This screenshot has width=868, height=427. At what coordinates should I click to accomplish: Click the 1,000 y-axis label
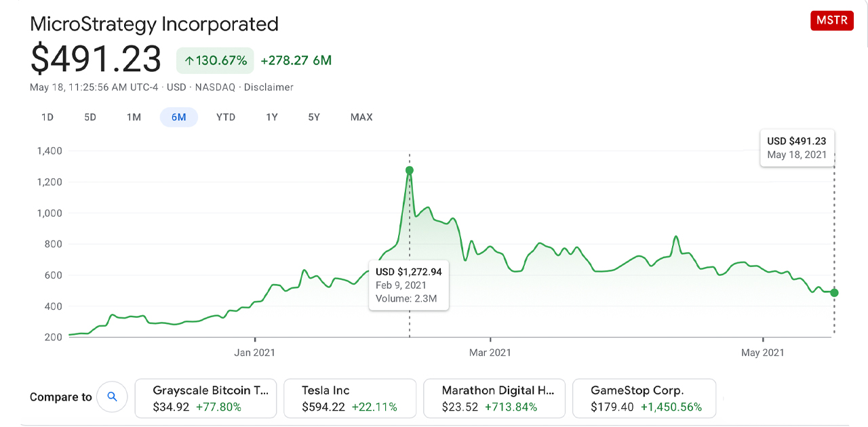tap(50, 213)
